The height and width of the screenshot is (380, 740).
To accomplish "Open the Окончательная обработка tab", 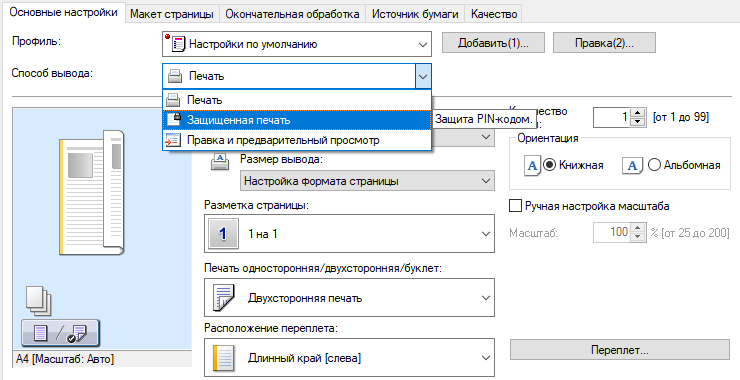I will pos(292,14).
